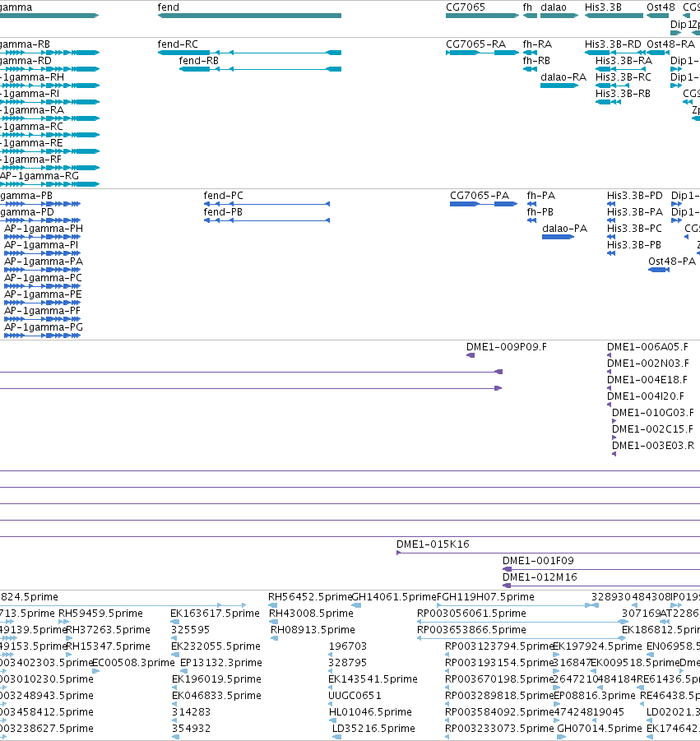Click the RH43008.5prime EST label

pos(311,613)
